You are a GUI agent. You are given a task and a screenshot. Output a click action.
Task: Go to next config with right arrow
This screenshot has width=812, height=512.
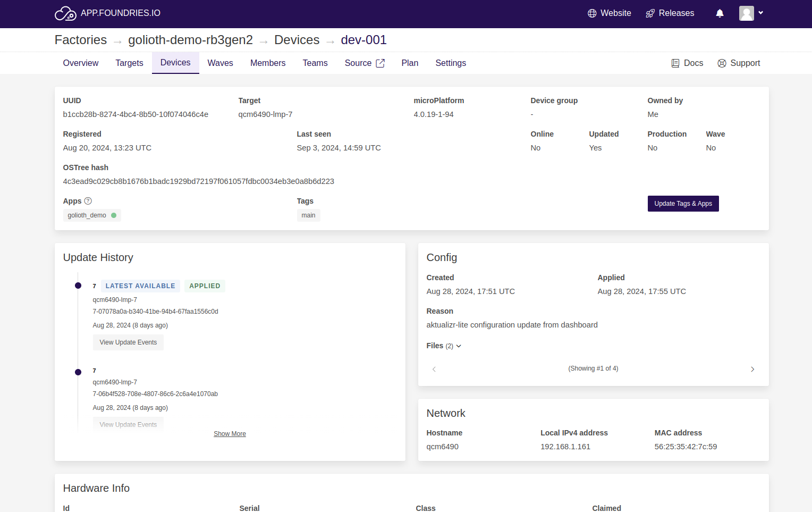[x=752, y=369]
